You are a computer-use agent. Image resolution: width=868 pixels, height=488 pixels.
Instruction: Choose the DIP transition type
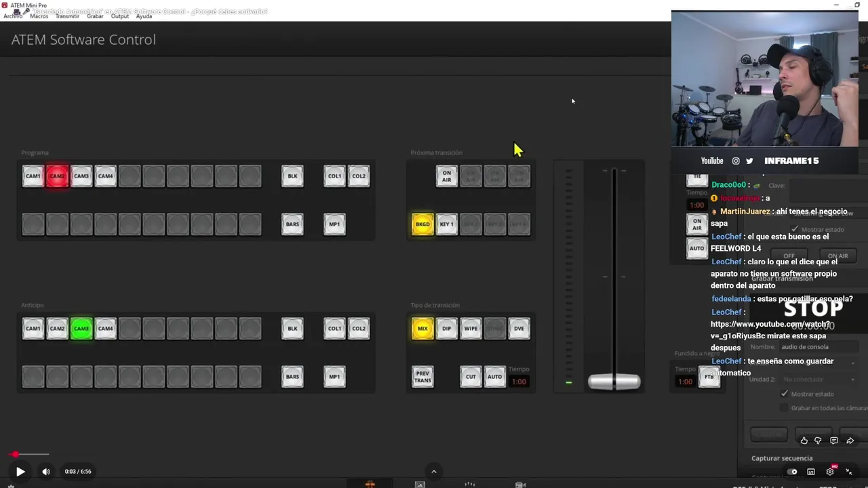(x=447, y=329)
